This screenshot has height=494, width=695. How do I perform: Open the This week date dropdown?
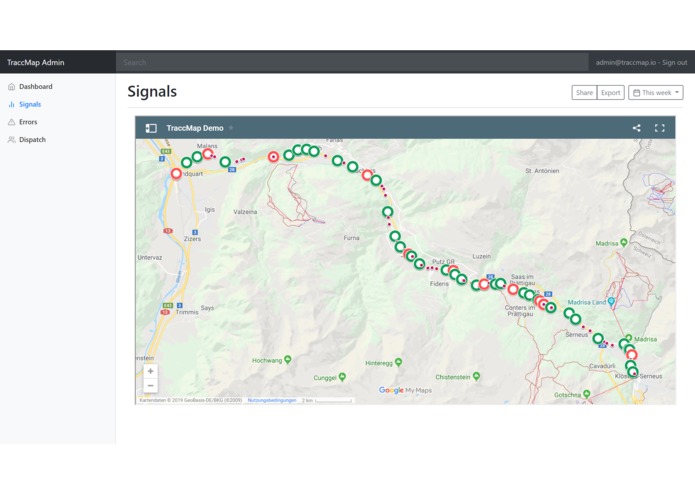(x=656, y=93)
